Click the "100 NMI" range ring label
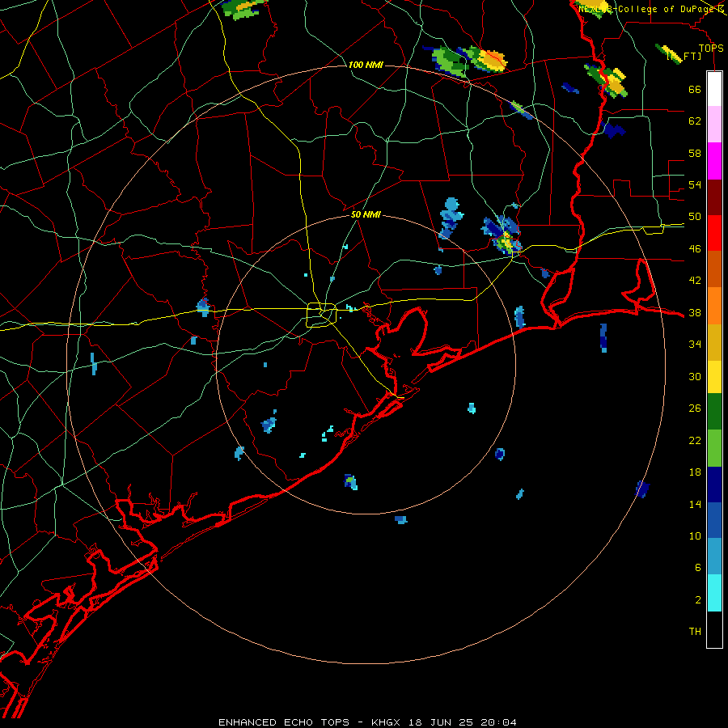 366,65
